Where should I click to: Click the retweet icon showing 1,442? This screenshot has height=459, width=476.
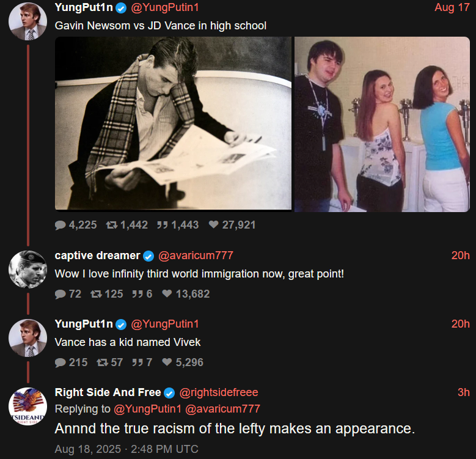click(112, 225)
